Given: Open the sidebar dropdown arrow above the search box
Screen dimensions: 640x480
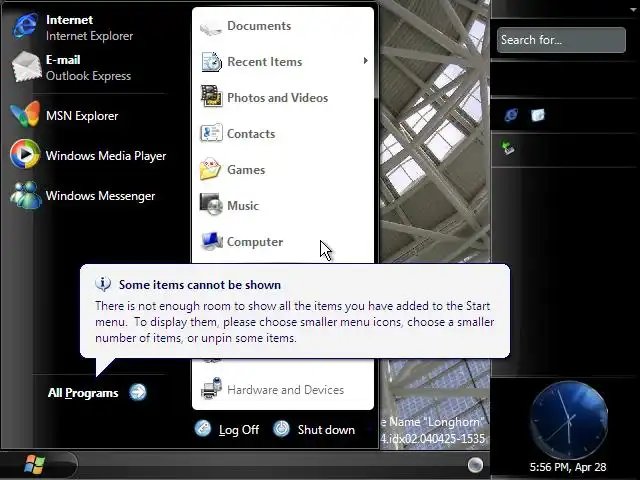Looking at the screenshot, I should [634, 9].
